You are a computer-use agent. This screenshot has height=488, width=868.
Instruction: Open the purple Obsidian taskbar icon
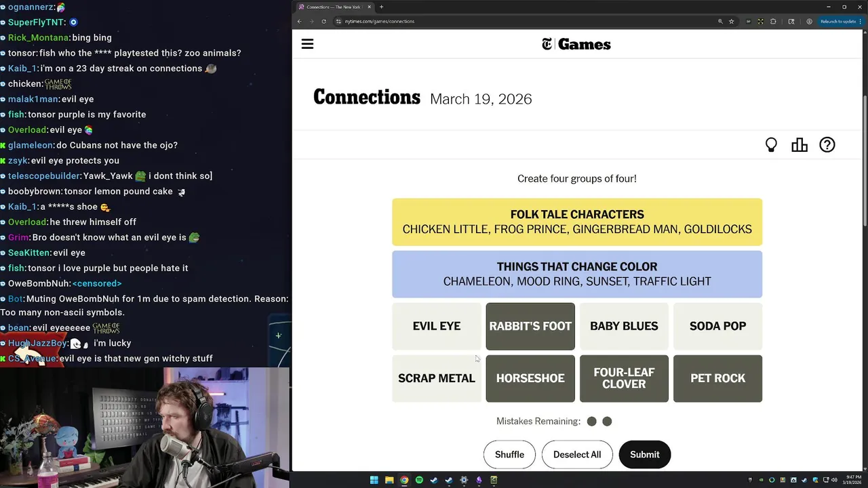click(x=479, y=480)
